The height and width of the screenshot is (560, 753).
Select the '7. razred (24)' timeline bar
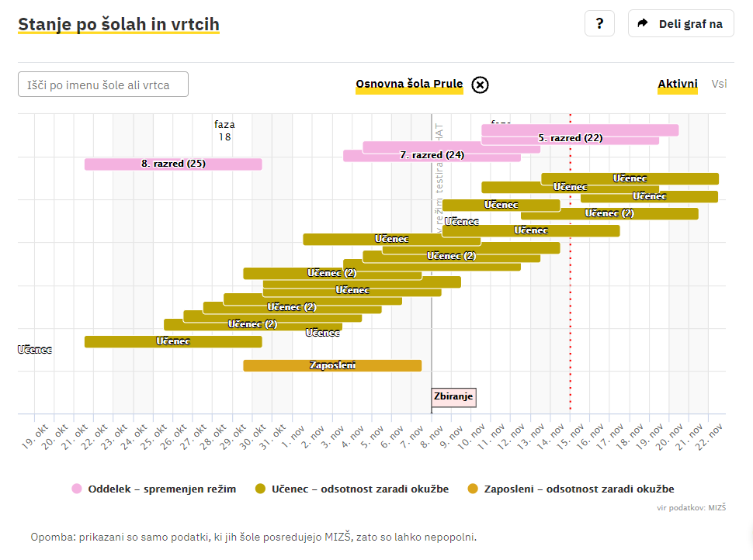coord(432,155)
